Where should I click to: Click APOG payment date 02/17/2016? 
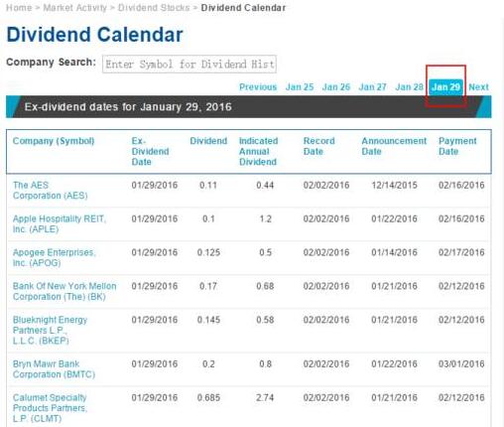pos(461,252)
